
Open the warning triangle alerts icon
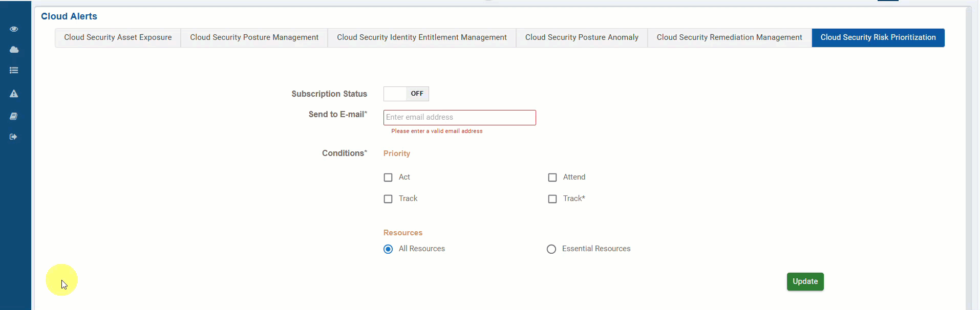14,94
